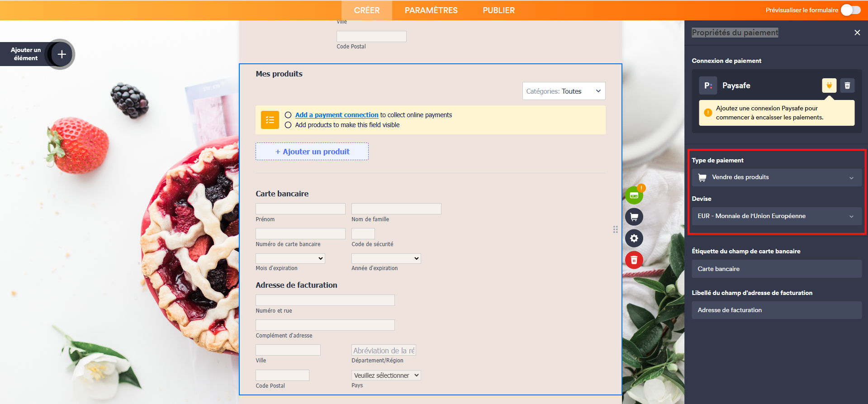
Task: Click the Département/Région input field
Action: [x=384, y=350]
